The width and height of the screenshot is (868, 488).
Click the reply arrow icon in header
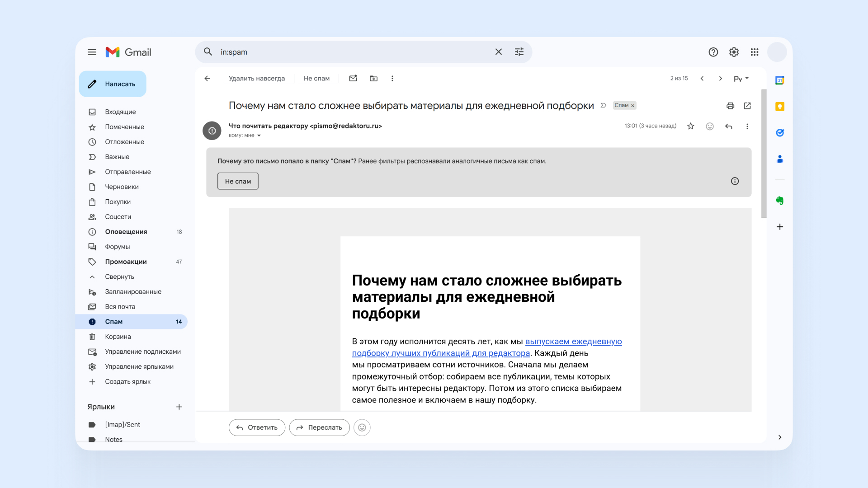(x=728, y=127)
